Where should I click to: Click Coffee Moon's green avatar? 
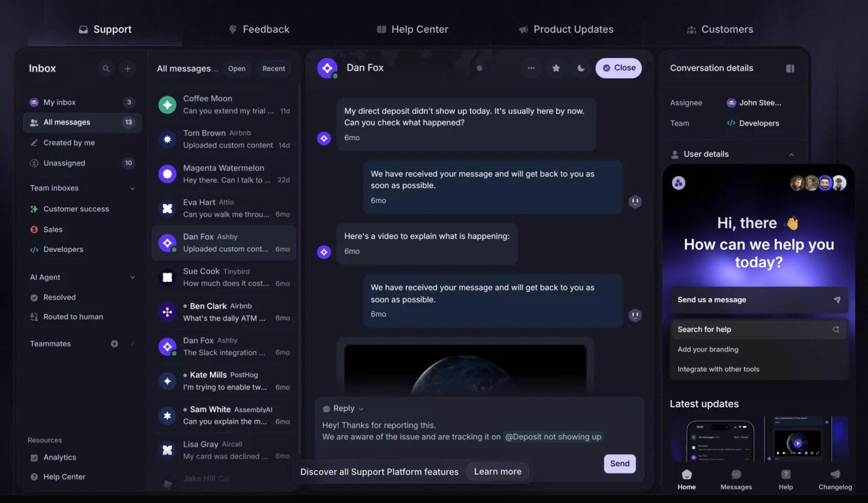click(167, 105)
